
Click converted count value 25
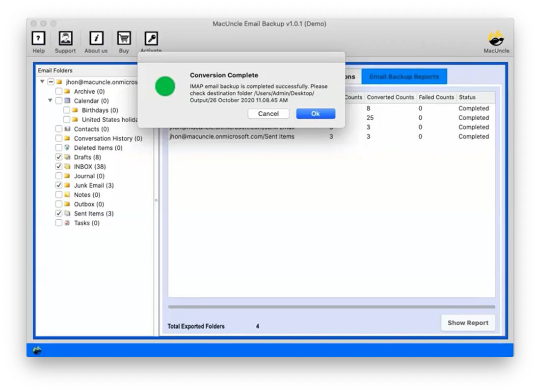pyautogui.click(x=370, y=118)
